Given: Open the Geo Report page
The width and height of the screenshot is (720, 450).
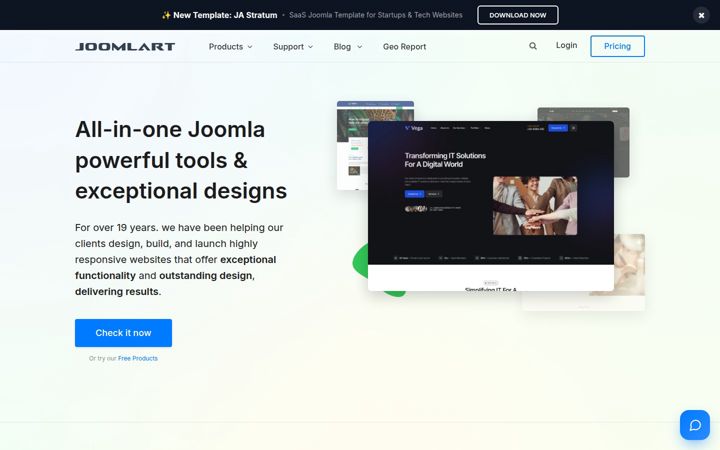Looking at the screenshot, I should (405, 46).
